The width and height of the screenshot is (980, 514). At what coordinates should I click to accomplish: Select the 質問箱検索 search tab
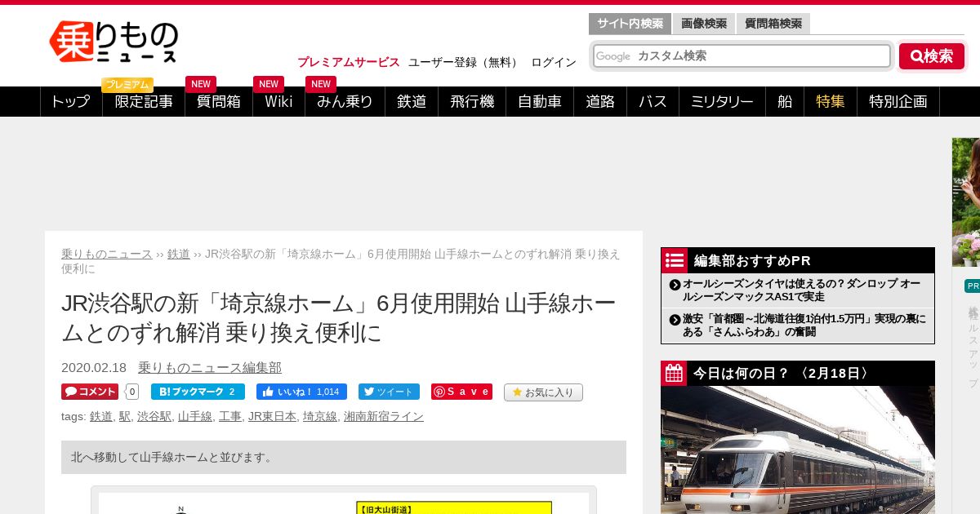(773, 24)
